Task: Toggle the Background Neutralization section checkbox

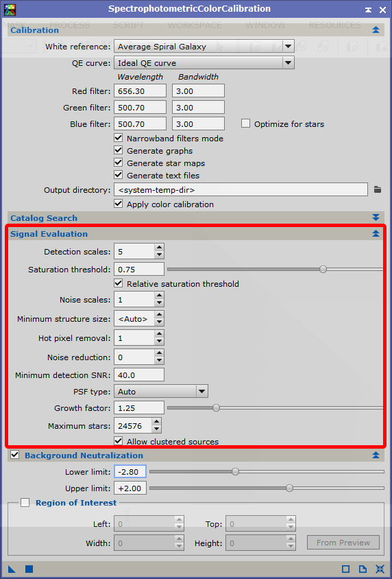Action: [x=15, y=455]
